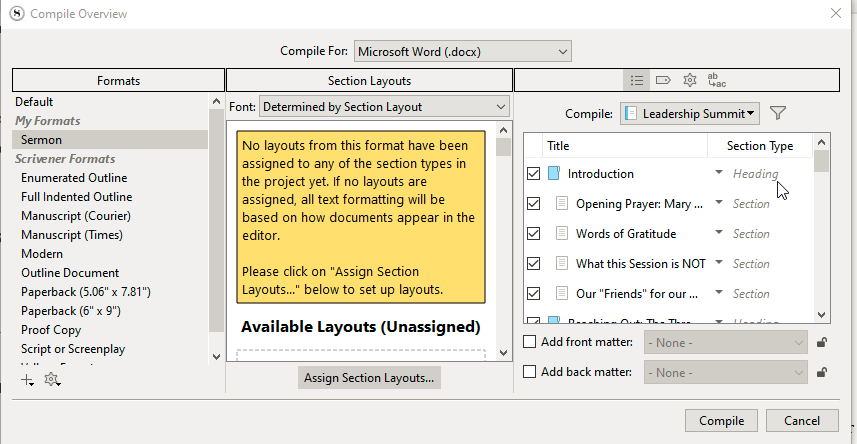Screen dimensions: 857x444
Task: Open the Font dropdown
Action: 384,107
